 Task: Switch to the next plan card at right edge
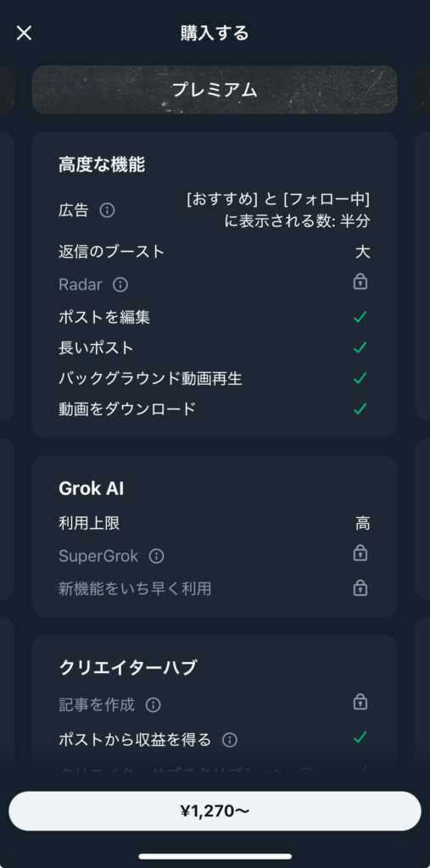coord(422,90)
